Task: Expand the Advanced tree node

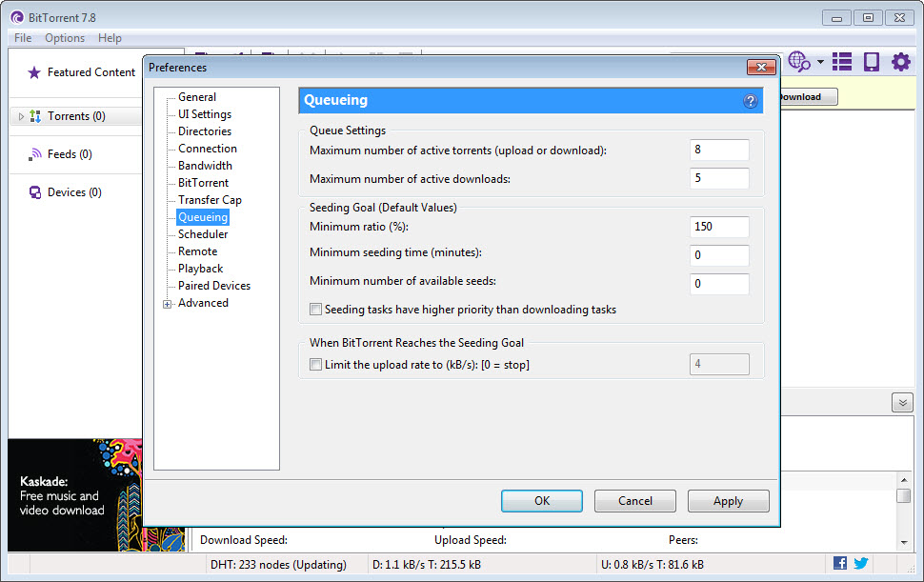Action: click(x=168, y=304)
